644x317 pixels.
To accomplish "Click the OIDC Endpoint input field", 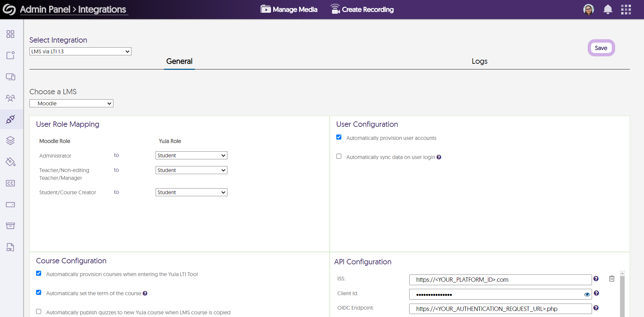I will coord(500,309).
